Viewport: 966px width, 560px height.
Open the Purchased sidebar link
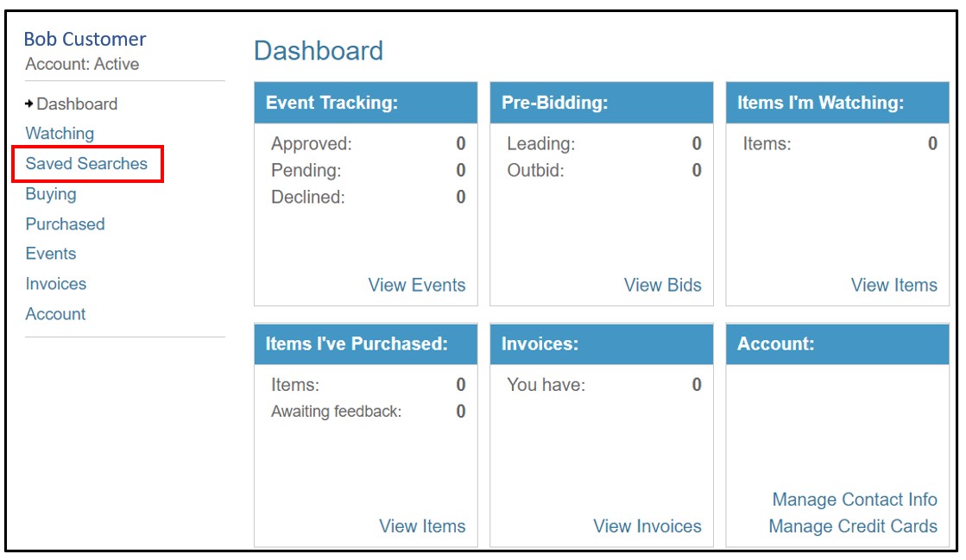click(x=65, y=224)
